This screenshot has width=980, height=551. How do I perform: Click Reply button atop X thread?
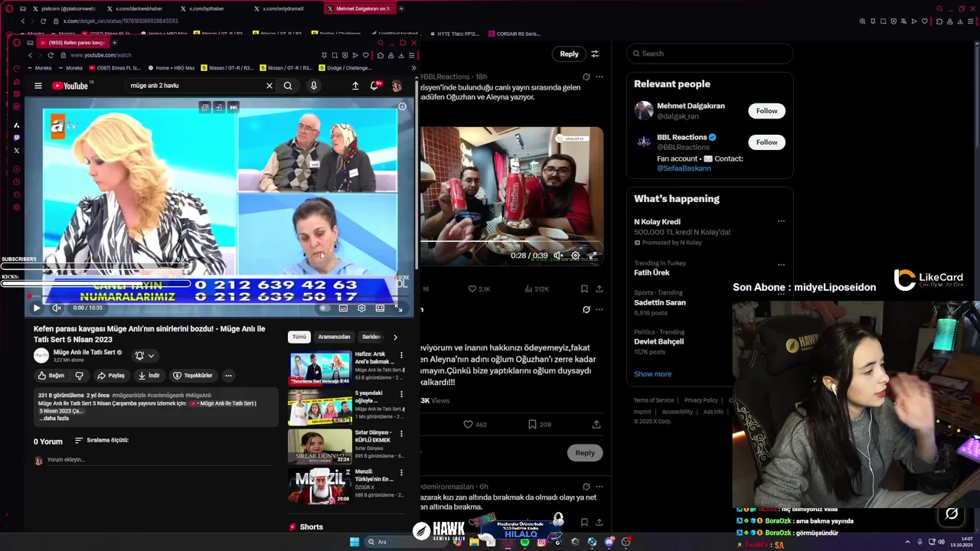point(569,54)
